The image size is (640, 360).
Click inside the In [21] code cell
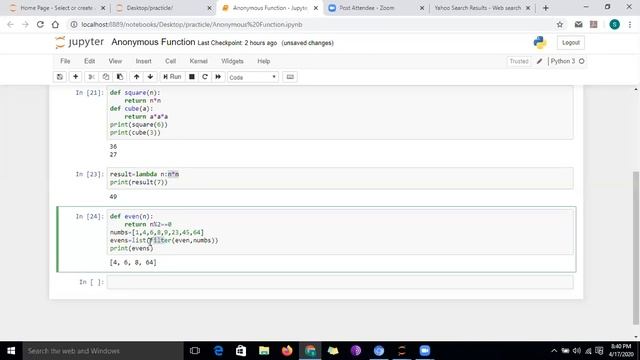click(340, 113)
